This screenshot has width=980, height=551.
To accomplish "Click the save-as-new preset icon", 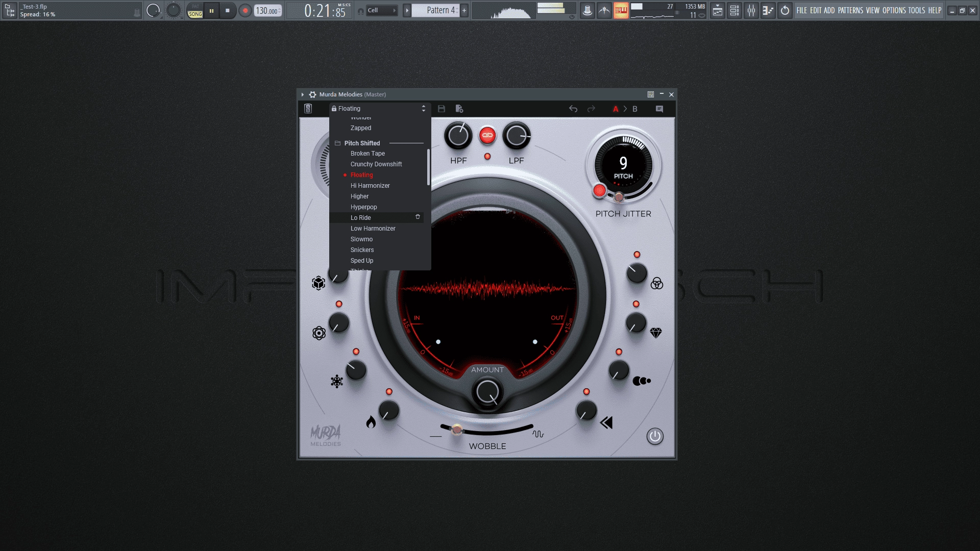I will [459, 109].
